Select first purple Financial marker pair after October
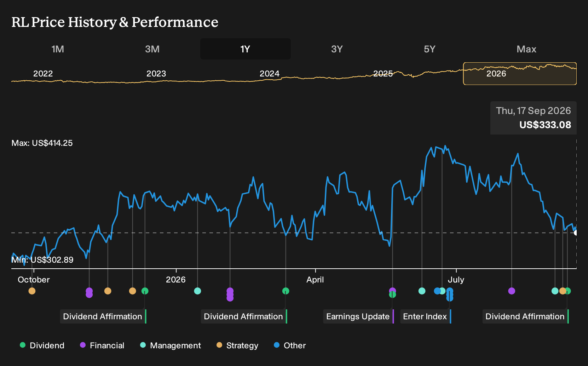 point(89,293)
